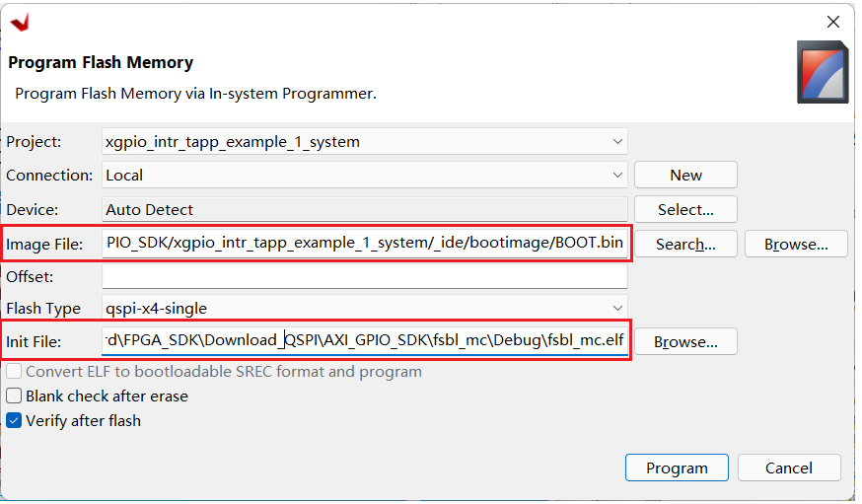Open the Project dropdown list

(x=616, y=142)
